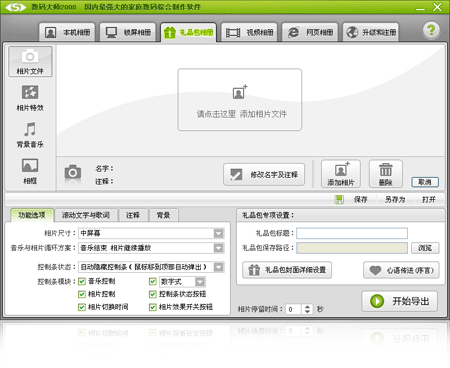
Task: Toggle the 相片控制 checkbox
Action: click(x=82, y=294)
